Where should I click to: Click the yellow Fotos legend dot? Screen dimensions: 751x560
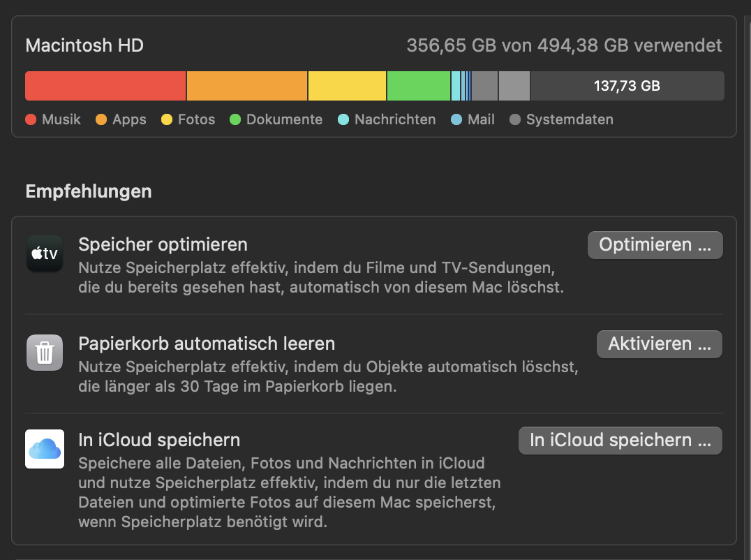(167, 119)
